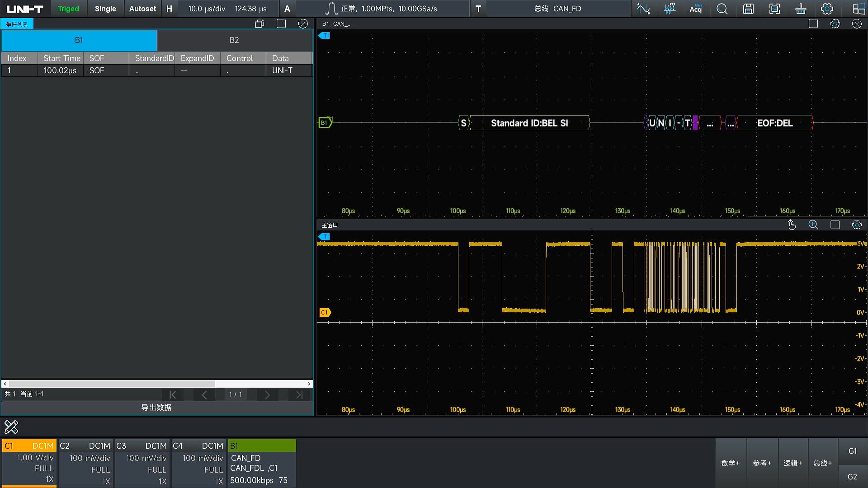Click scrollbar right arrow in event list
This screenshot has width=868, height=488.
pos(309,384)
